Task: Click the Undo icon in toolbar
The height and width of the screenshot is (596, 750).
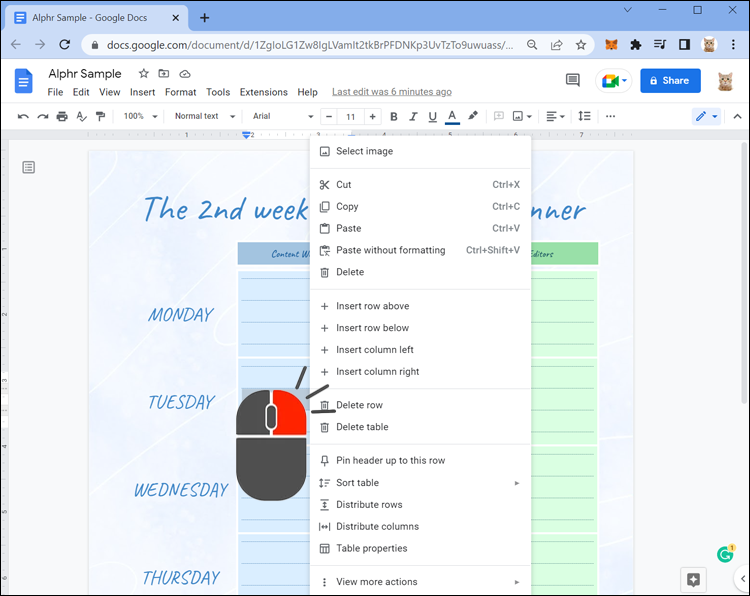Action: click(23, 116)
